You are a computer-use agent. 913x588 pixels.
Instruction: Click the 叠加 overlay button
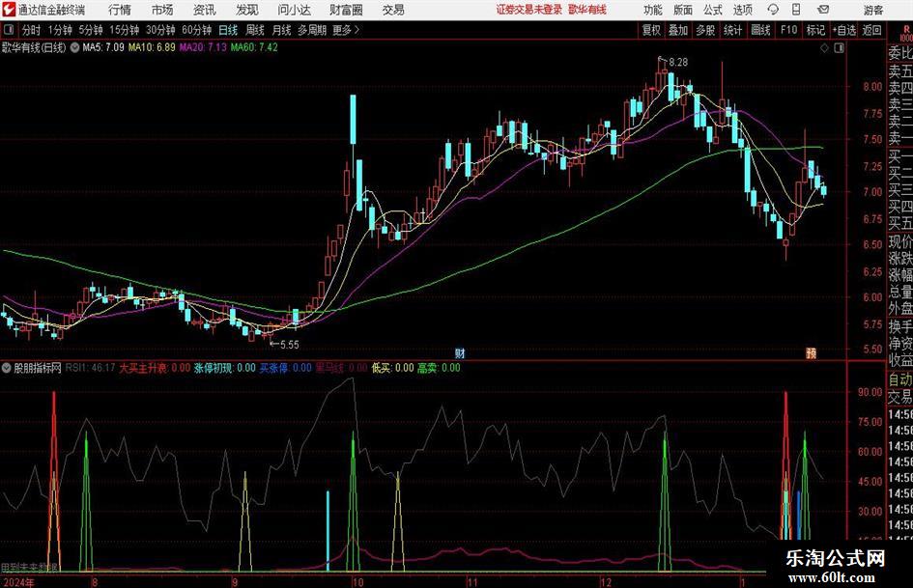tap(678, 30)
